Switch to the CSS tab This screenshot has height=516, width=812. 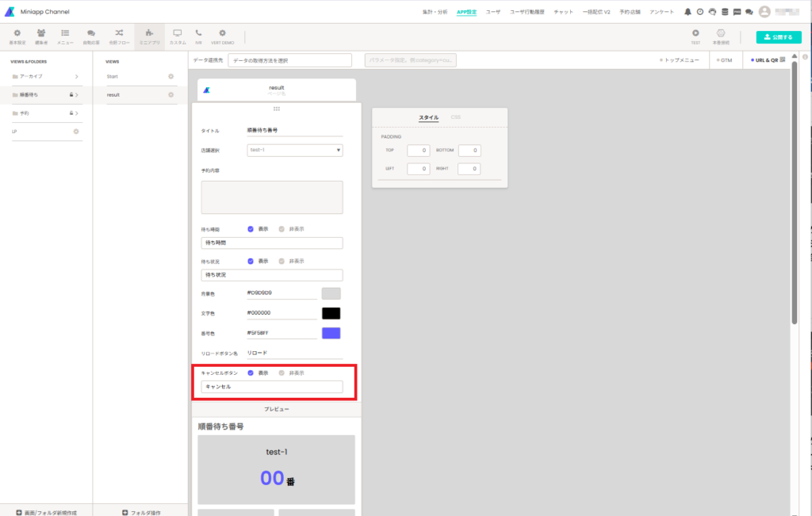tap(455, 117)
